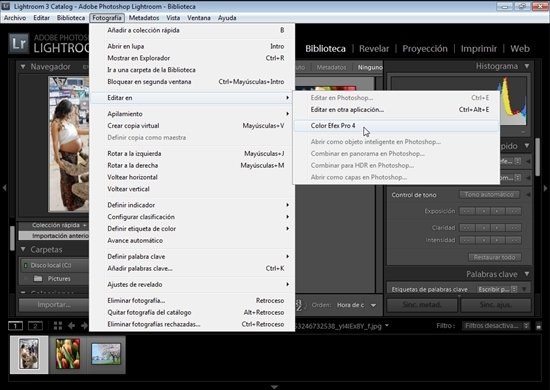Click the Navigator preview image
Image resolution: width=550 pixels, height=390 pixels.
[68, 144]
